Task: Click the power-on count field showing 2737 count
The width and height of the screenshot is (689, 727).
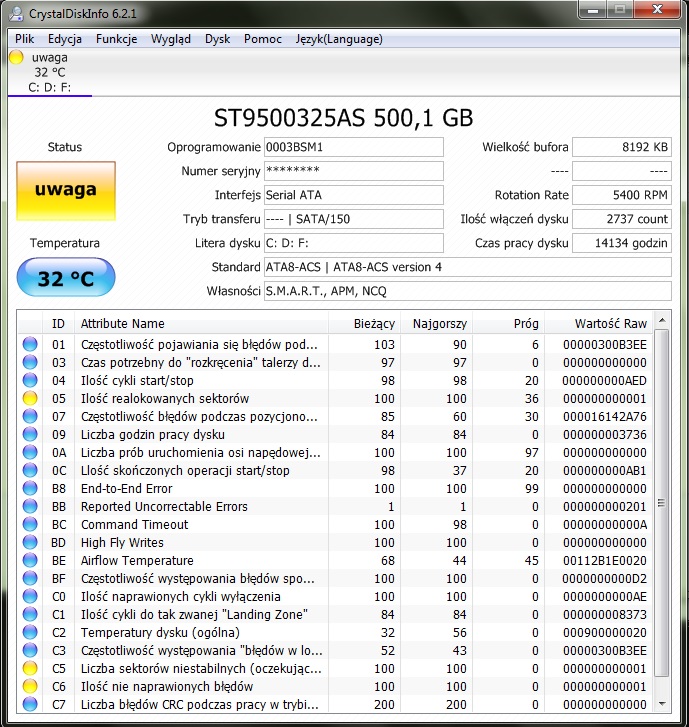Action: click(x=622, y=219)
